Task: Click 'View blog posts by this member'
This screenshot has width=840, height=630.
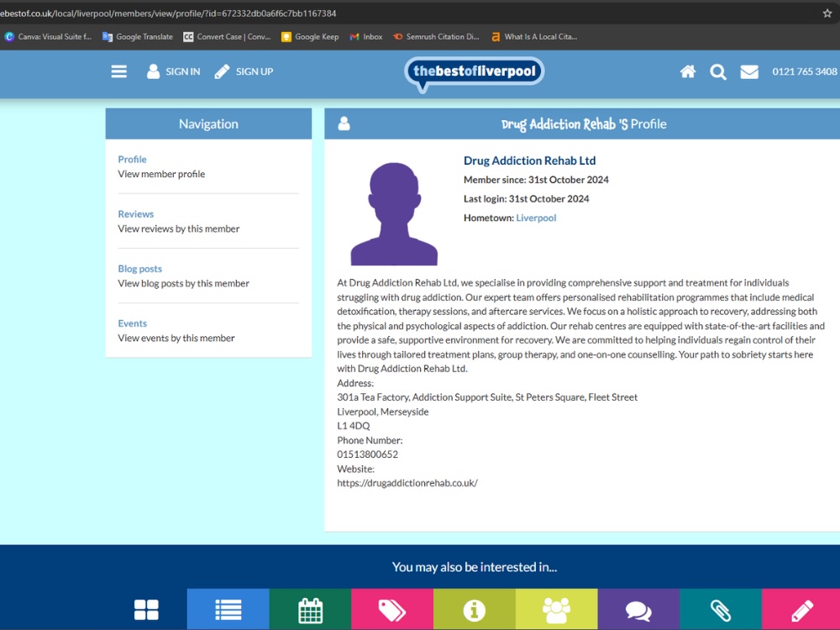Action: pos(183,283)
